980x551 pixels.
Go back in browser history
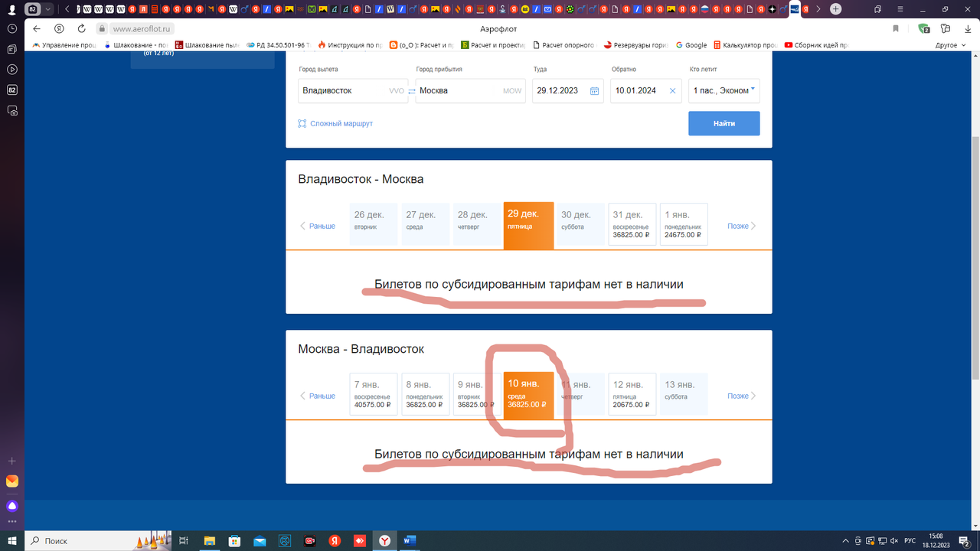click(x=37, y=28)
